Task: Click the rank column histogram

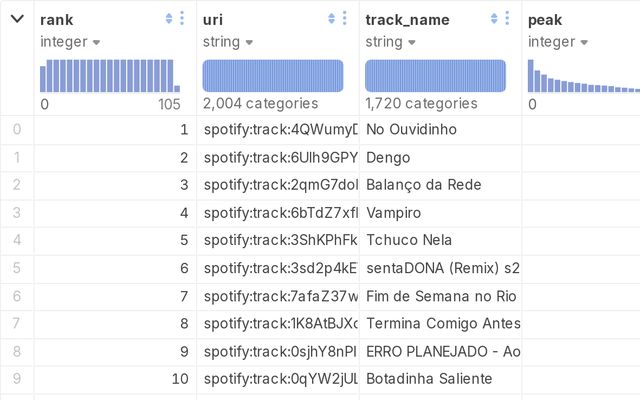Action: tap(110, 76)
